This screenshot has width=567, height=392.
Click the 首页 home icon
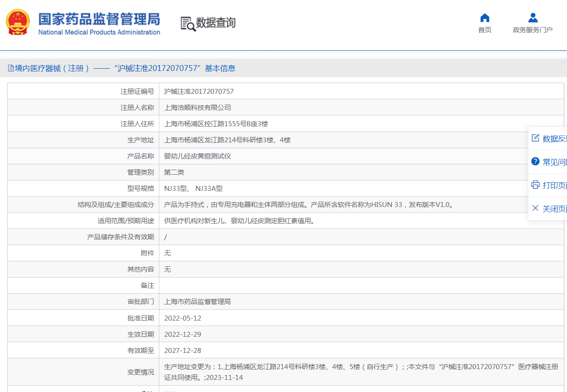[484, 18]
